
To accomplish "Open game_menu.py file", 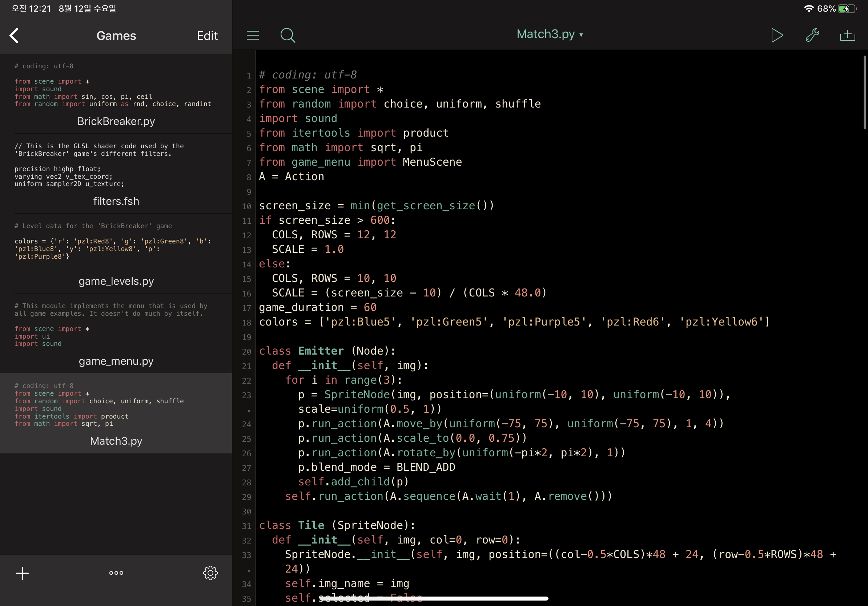I will coord(116,361).
